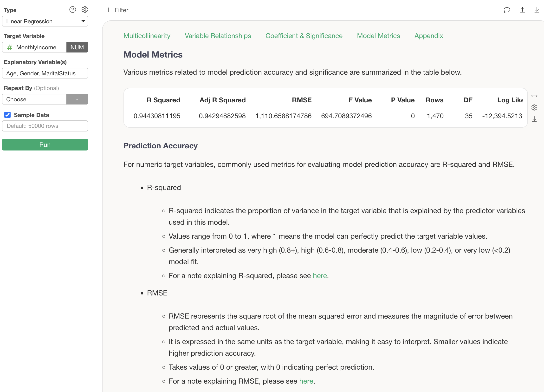Expand table width with the horizontal arrows icon
544x392 pixels.
point(534,96)
